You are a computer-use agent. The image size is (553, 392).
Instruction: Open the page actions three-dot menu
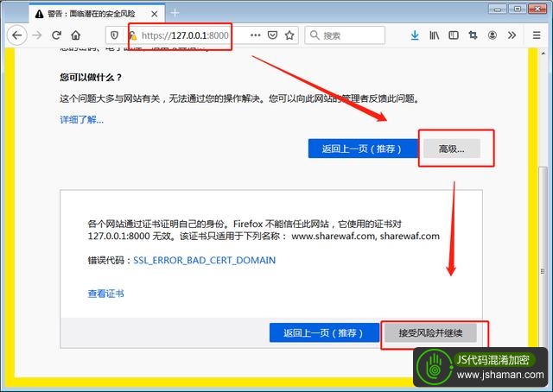coord(256,35)
